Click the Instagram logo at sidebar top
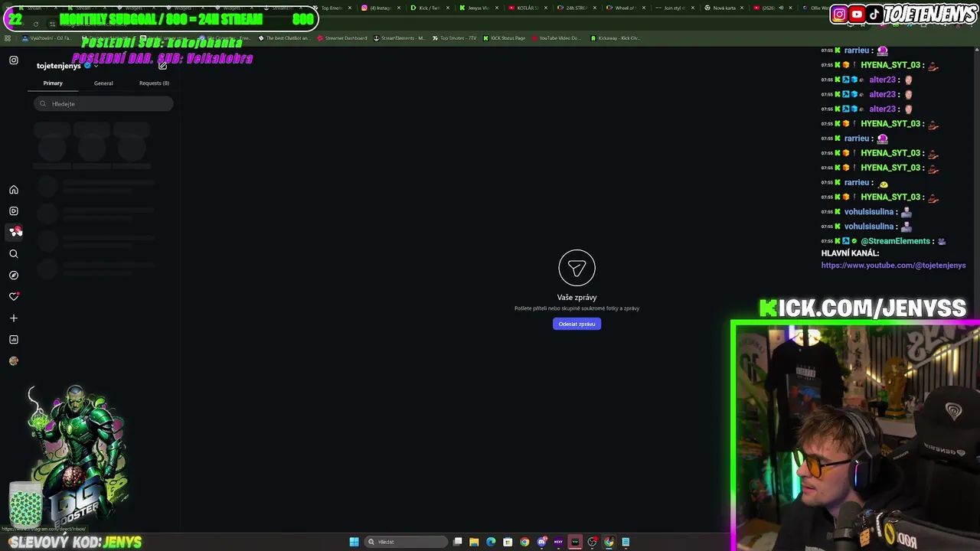Screen dimensions: 980x551 coord(13,60)
